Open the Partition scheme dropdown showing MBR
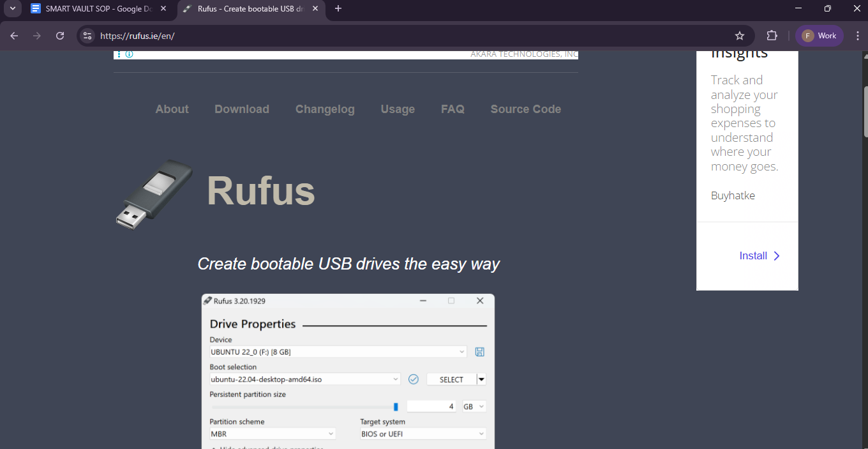Image resolution: width=868 pixels, height=449 pixels. (x=272, y=433)
